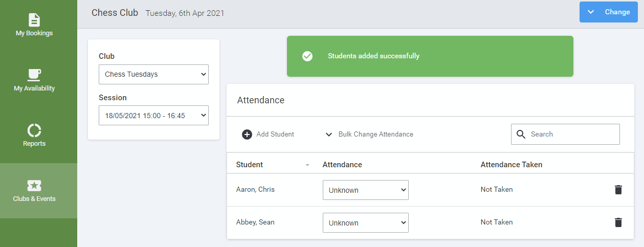Set attendance dropdown for Aaron, Chris
This screenshot has width=644, height=247.
(366, 190)
